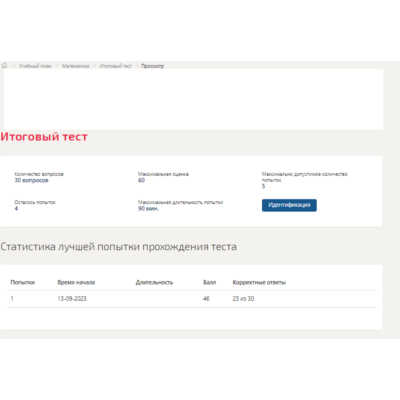This screenshot has height=400, width=400.
Task: Open the 'Учебный план' breadcrumb link
Action: tap(35, 66)
